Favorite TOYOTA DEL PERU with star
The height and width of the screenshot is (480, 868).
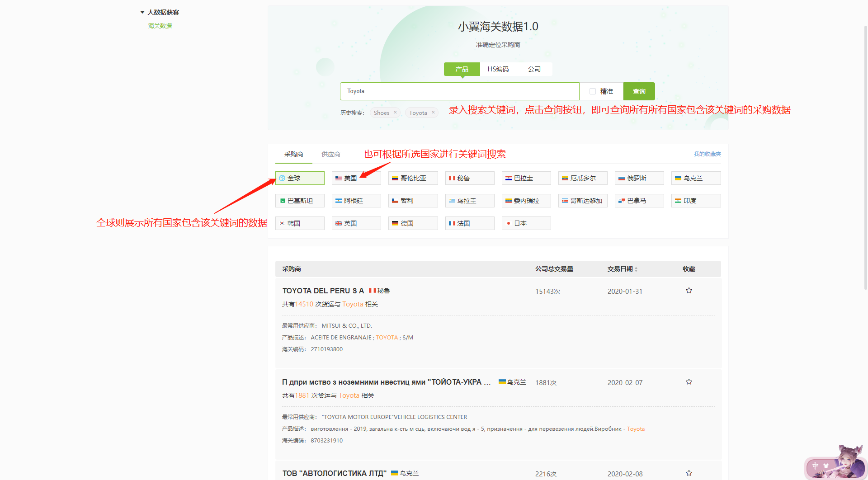tap(689, 291)
